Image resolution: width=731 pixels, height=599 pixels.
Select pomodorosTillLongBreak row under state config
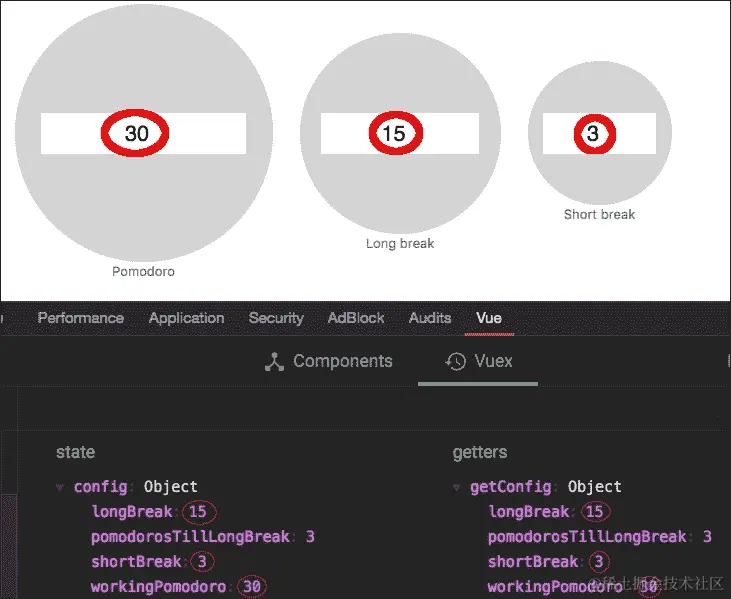203,537
